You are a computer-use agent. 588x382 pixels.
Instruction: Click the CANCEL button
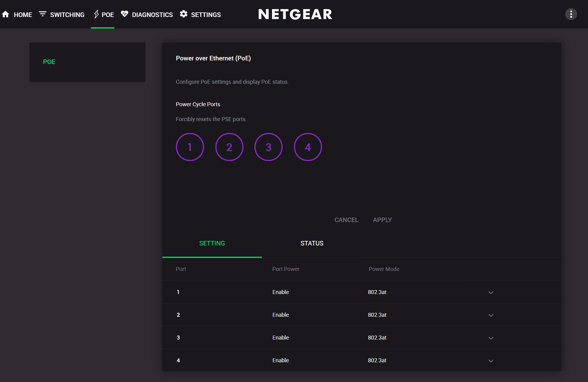[x=346, y=220]
